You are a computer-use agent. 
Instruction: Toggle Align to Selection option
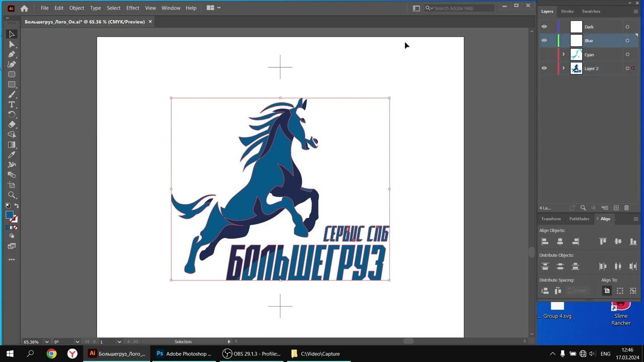(620, 291)
